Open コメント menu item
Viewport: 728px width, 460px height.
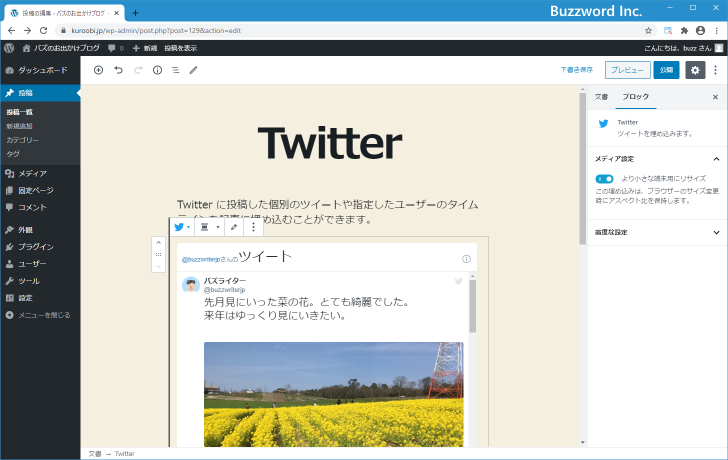[40, 207]
